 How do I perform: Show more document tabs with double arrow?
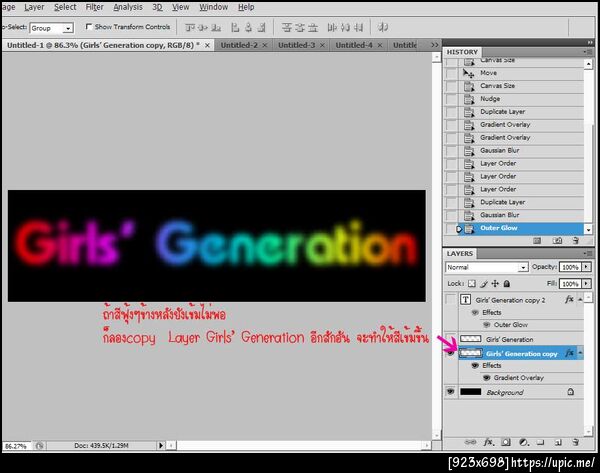pyautogui.click(x=434, y=45)
